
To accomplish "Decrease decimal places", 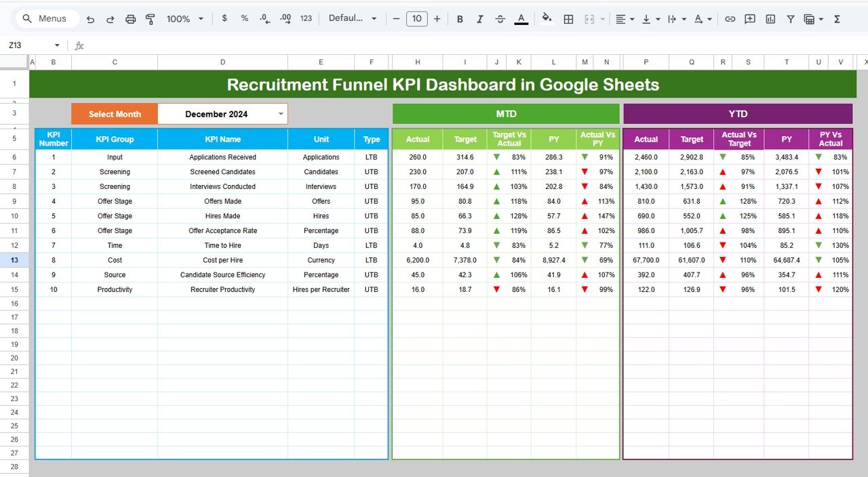I will tap(264, 18).
